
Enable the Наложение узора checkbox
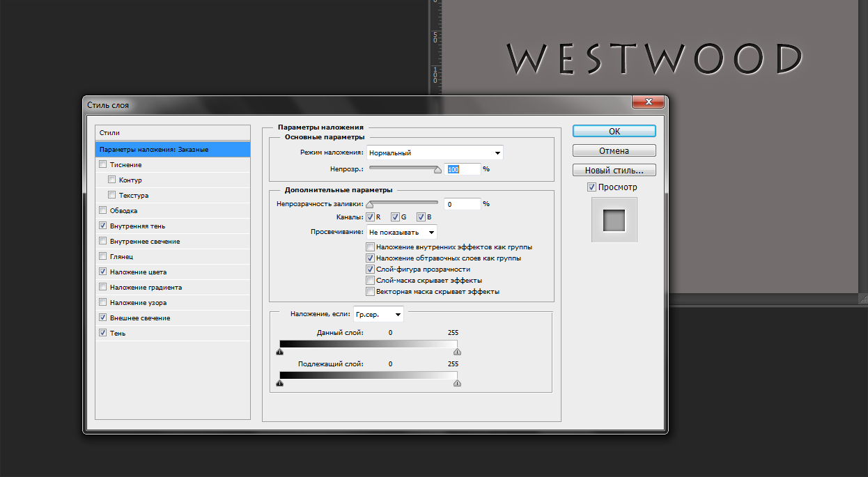click(103, 303)
